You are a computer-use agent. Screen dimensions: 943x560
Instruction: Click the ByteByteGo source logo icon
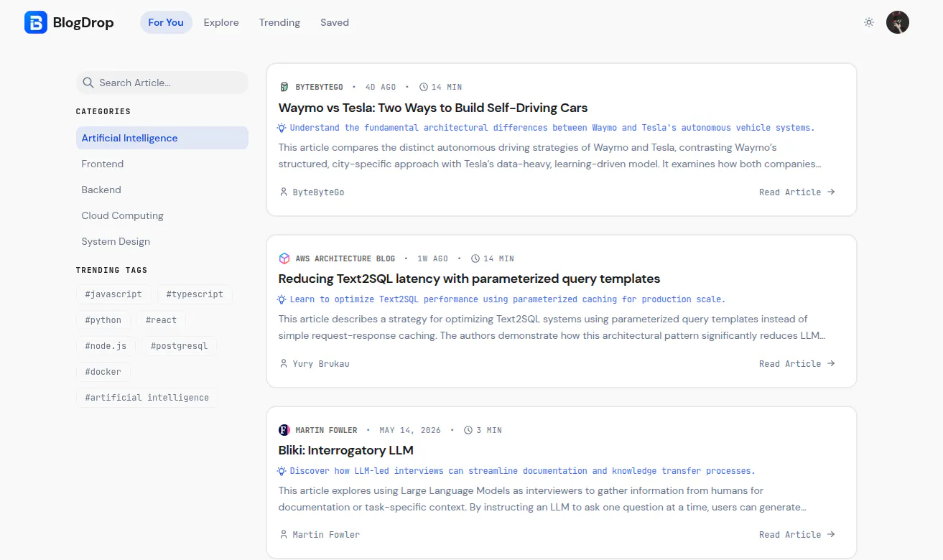[284, 87]
